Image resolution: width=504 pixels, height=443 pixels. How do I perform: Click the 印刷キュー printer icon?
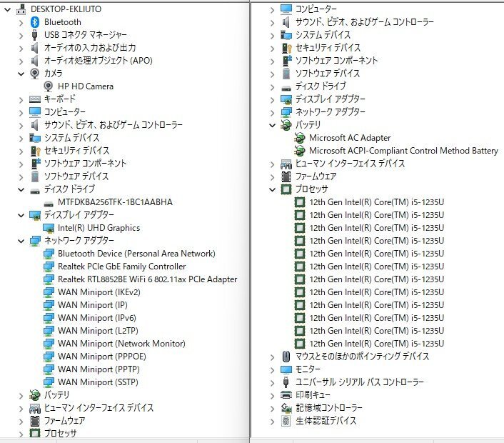(x=286, y=394)
